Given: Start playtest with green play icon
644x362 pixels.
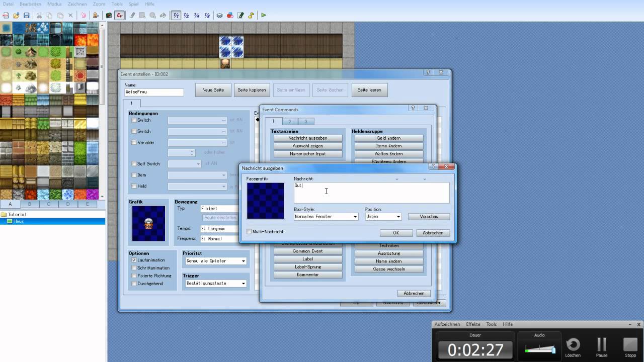Looking at the screenshot, I should (264, 15).
